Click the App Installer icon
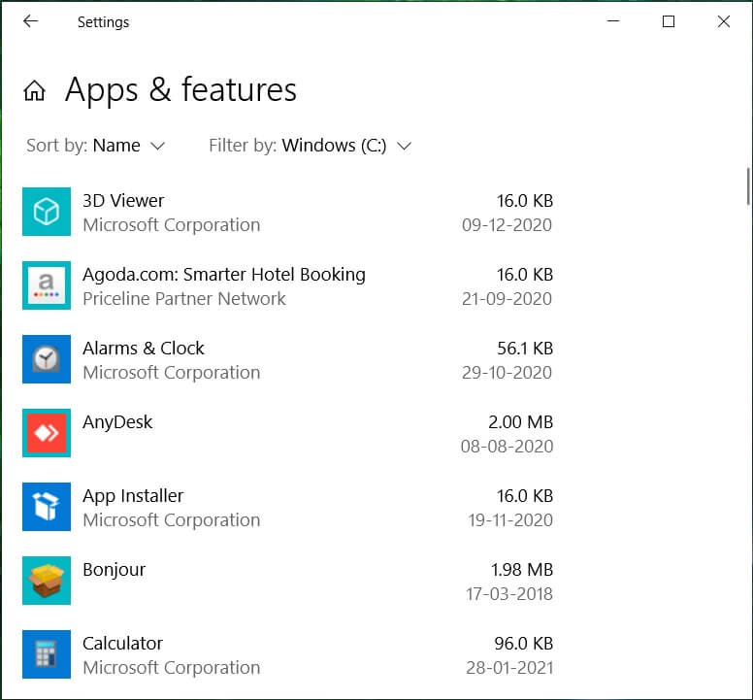753x700 pixels. click(x=47, y=507)
